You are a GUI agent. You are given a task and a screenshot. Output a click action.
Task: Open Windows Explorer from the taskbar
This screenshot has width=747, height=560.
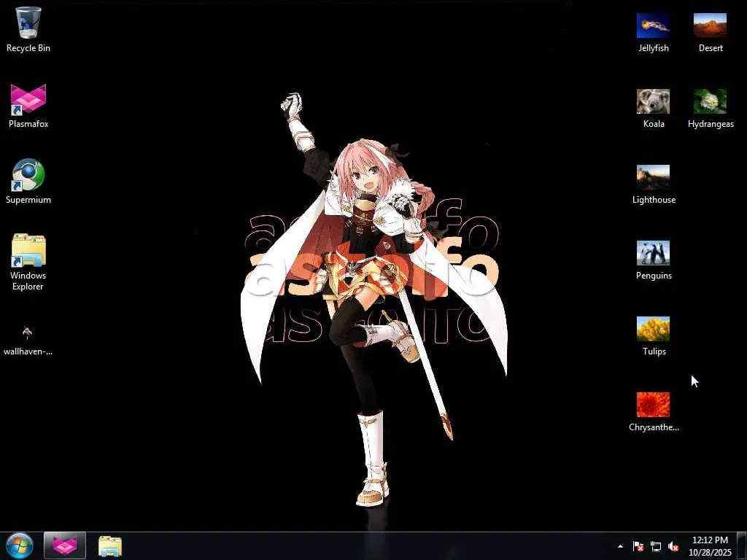tap(110, 545)
